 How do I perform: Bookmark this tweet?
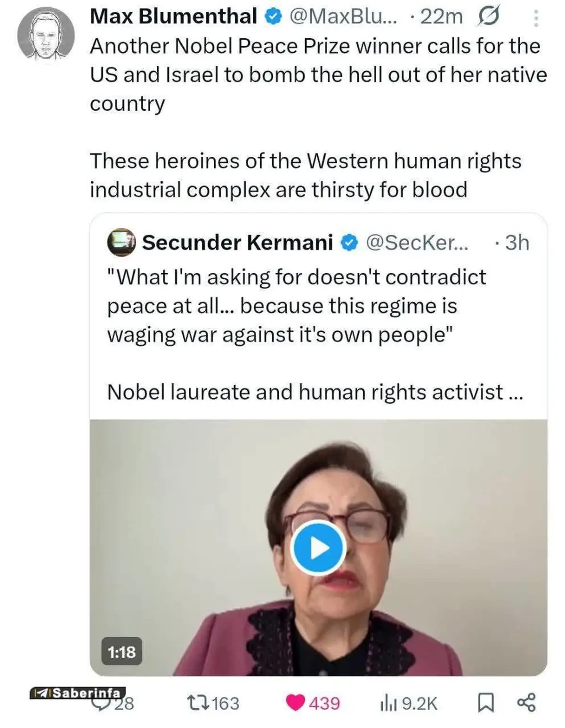[x=485, y=704]
